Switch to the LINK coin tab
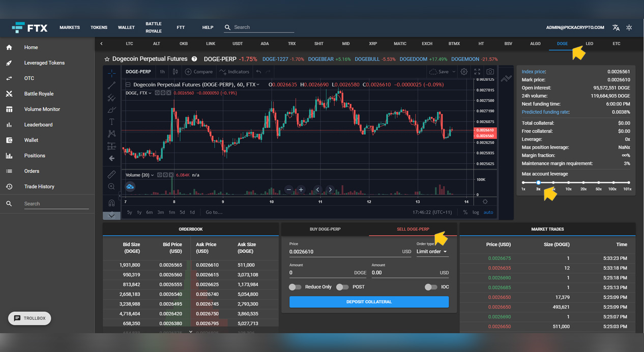Screen dimensions: 644x352 click(x=211, y=44)
